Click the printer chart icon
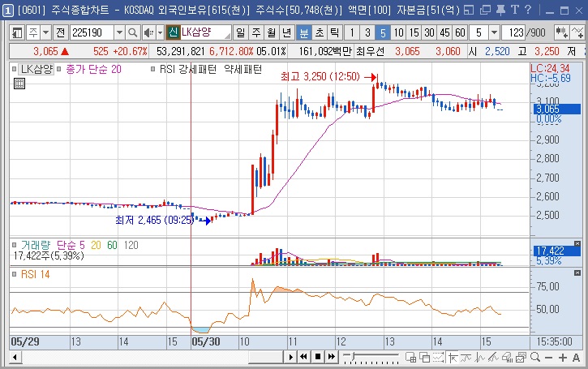 pyautogui.click(x=507, y=358)
